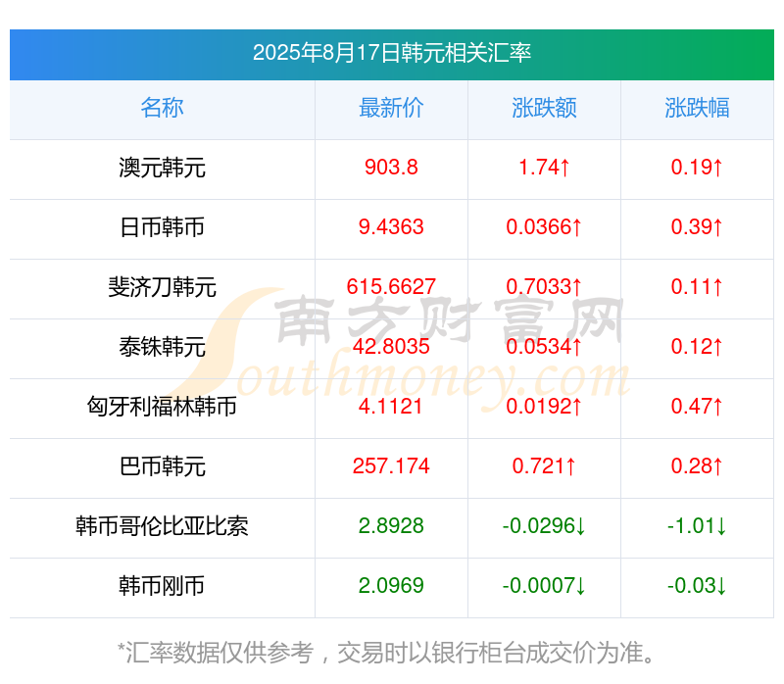Click the change value 1.74↑
The height and width of the screenshot is (684, 784).
(544, 168)
